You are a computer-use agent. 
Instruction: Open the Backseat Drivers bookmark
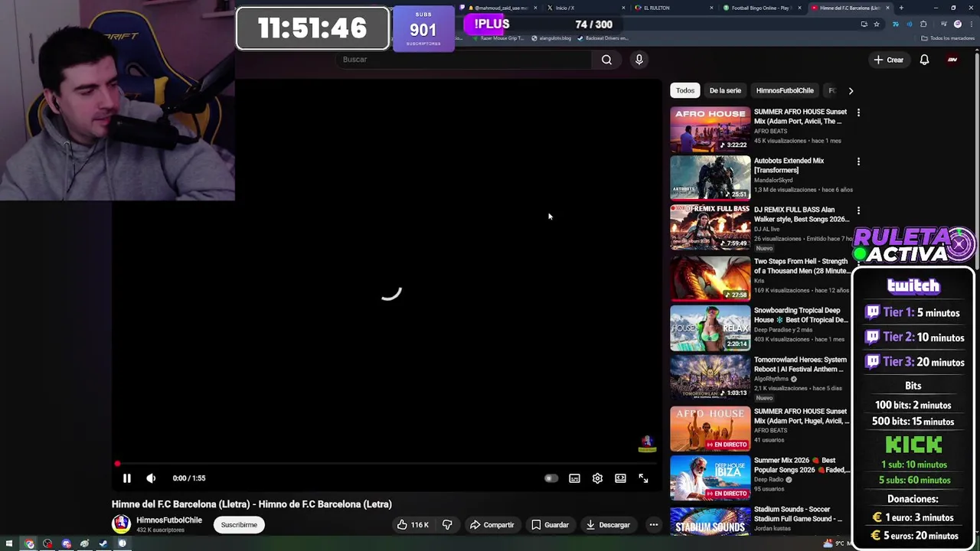pos(604,38)
